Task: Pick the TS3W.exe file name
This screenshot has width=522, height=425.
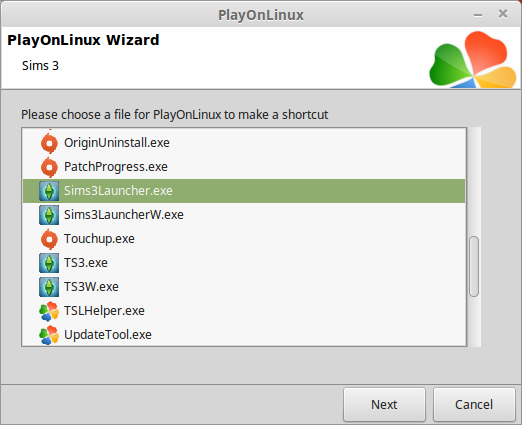Action: pos(91,287)
